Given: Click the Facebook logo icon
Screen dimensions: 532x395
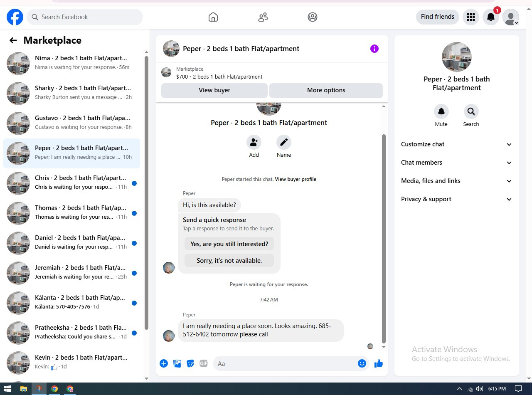Looking at the screenshot, I should pos(15,17).
